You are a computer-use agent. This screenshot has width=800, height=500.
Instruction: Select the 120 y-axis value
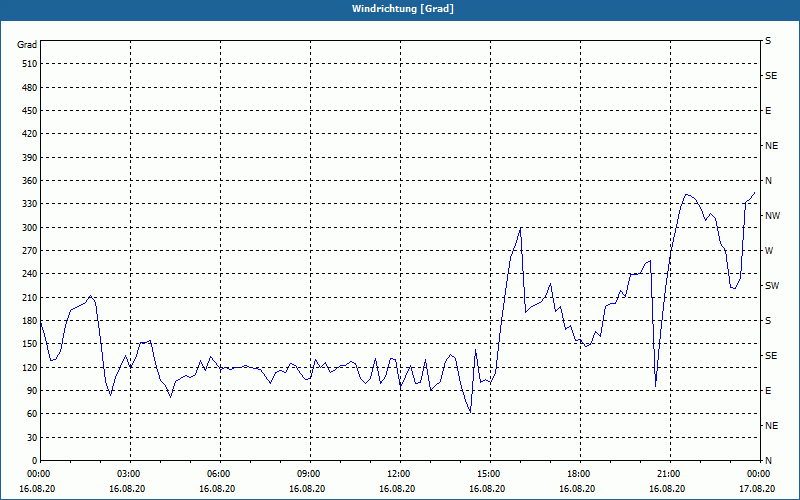[30, 367]
